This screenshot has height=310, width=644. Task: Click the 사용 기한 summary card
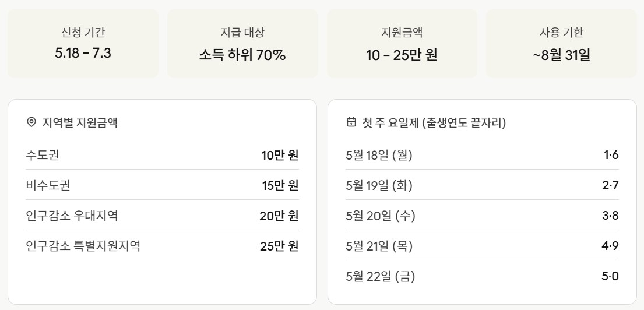pyautogui.click(x=561, y=44)
